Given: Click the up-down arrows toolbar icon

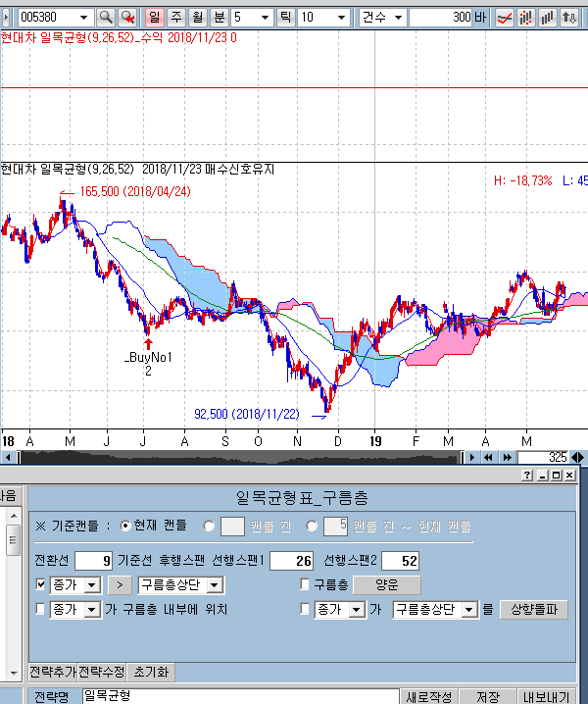Looking at the screenshot, I should coord(569,18).
